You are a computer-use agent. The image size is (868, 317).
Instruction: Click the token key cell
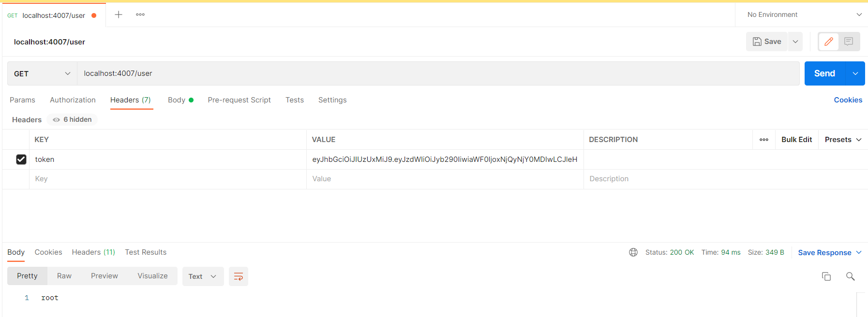tap(167, 159)
